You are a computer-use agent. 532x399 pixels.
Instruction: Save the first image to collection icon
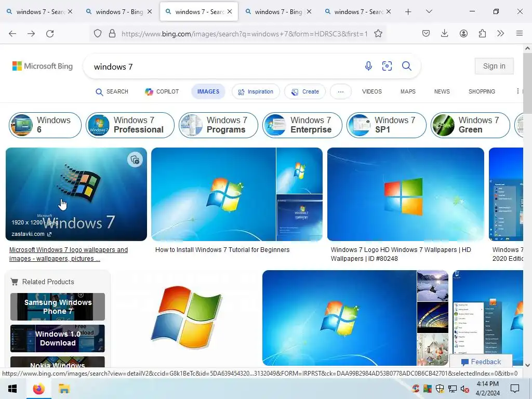point(135,160)
